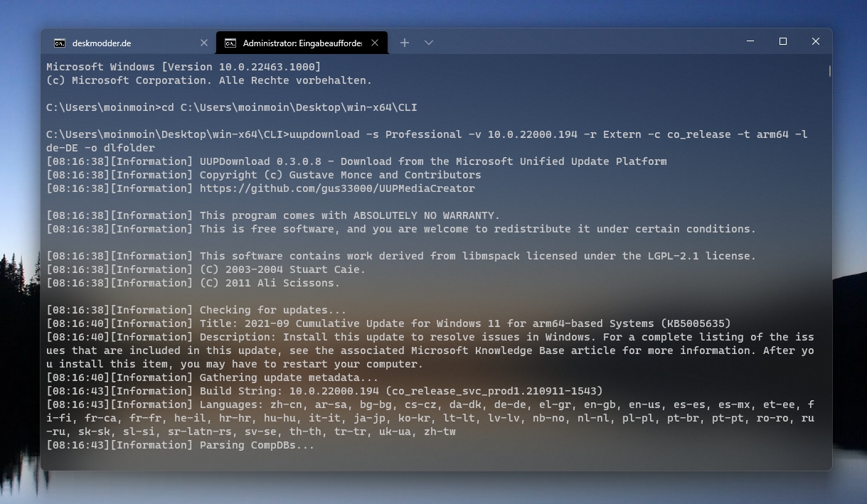Click the cmd icon on deskmodder.de tab
The image size is (867, 504).
(60, 43)
